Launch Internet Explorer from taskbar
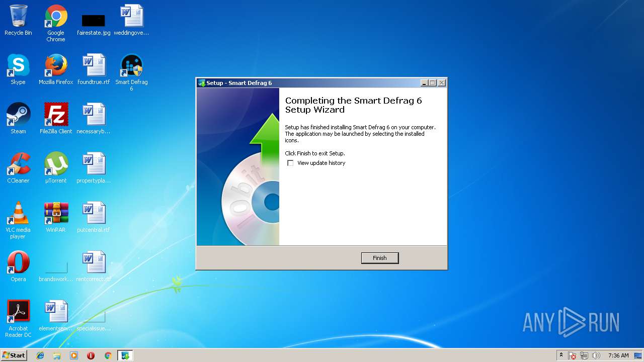Screen dimensions: 644x362 (x=40, y=355)
